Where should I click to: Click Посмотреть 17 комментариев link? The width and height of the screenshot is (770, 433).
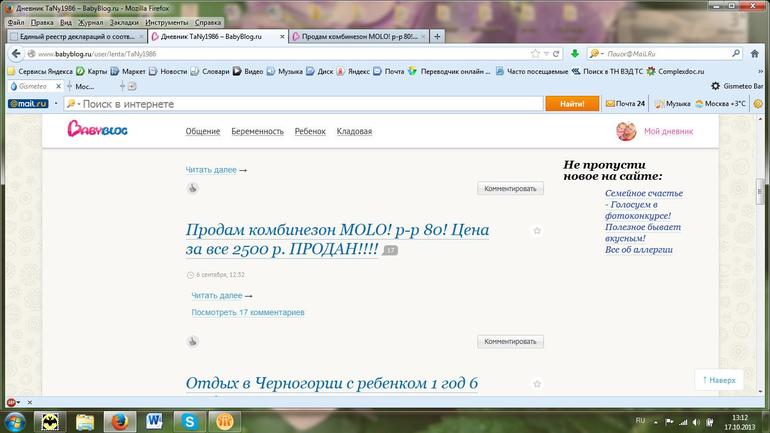[248, 312]
